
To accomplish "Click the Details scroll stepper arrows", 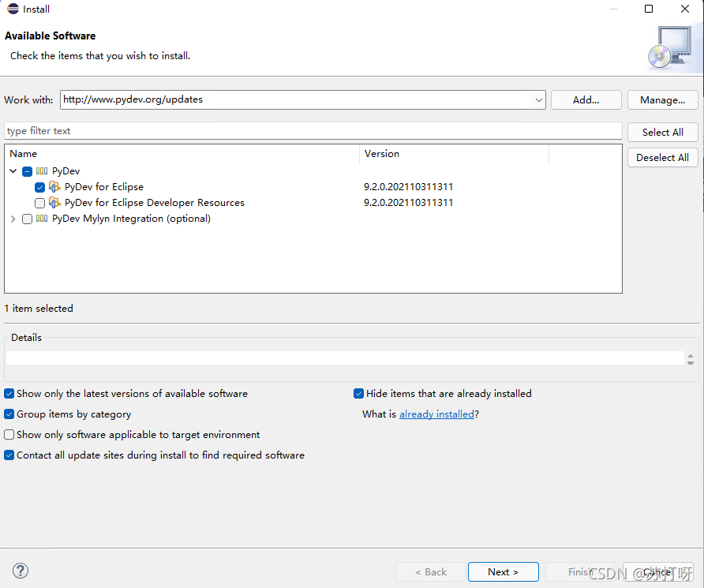I will [x=690, y=359].
